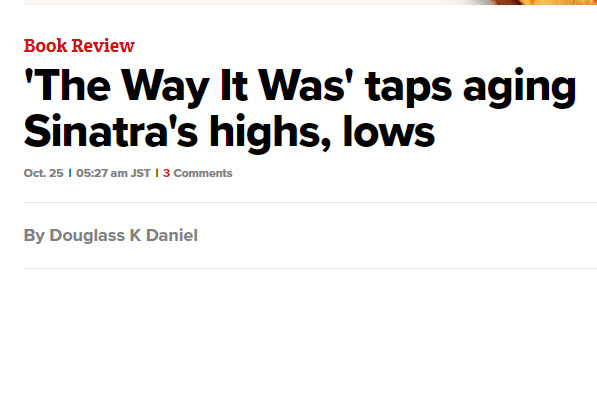
Task: Click the word "Book" in red label
Action: [45, 46]
